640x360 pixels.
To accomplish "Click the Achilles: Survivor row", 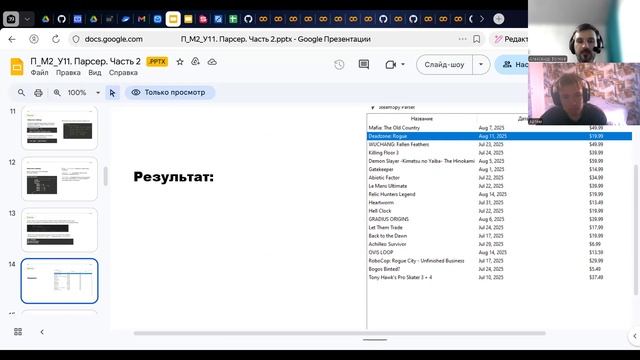I will [x=499, y=244].
